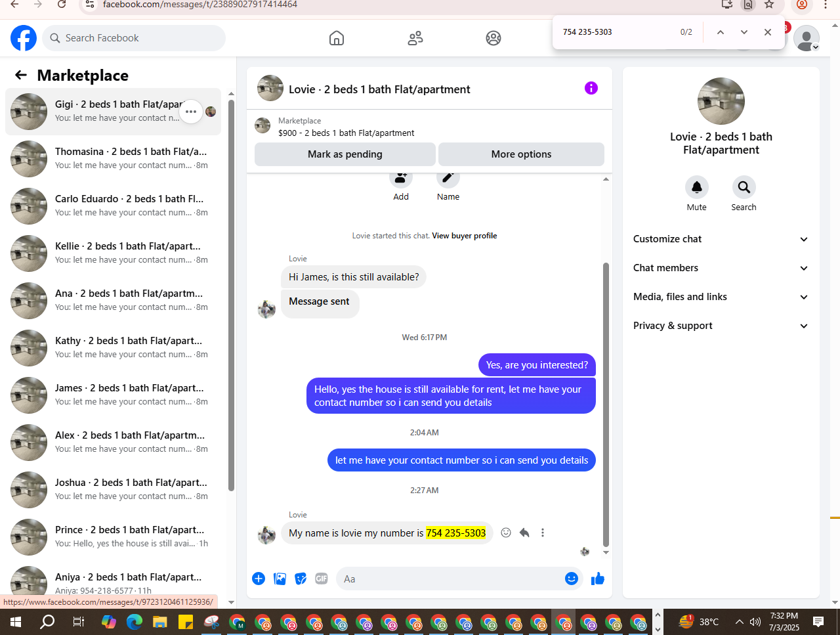The height and width of the screenshot is (635, 840).
Task: Go to next find result
Action: coord(744,32)
